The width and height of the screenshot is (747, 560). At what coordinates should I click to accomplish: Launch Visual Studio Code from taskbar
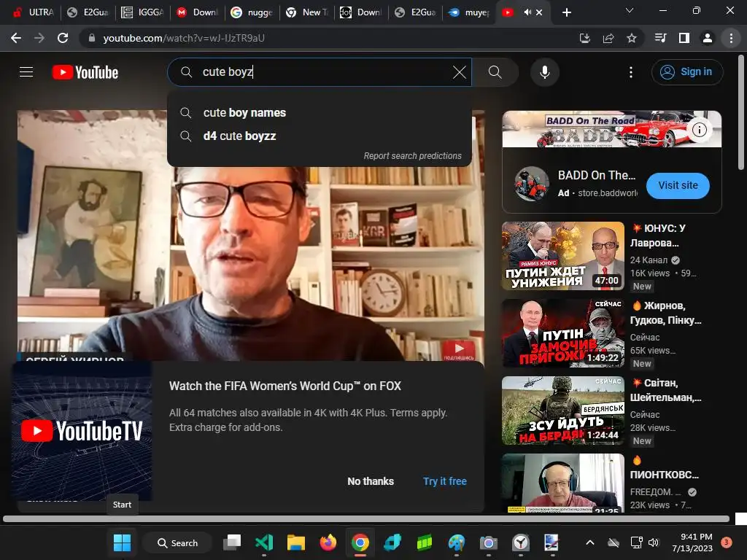pyautogui.click(x=264, y=542)
